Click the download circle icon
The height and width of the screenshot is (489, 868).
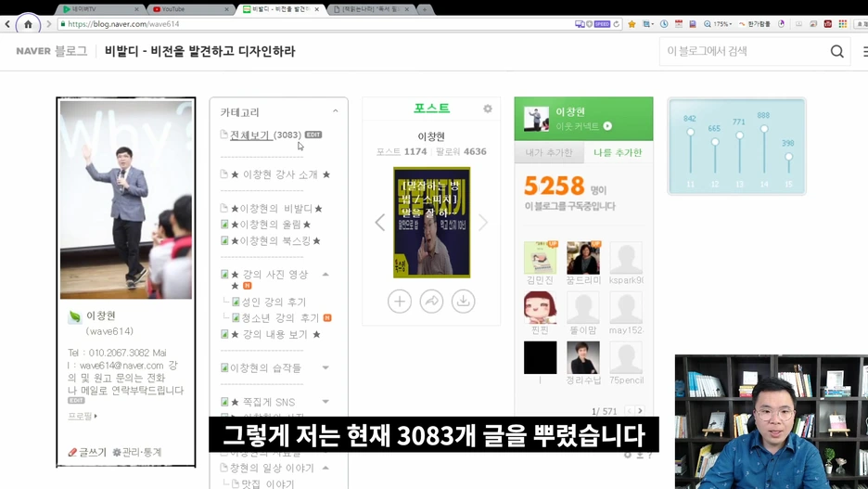pos(464,302)
